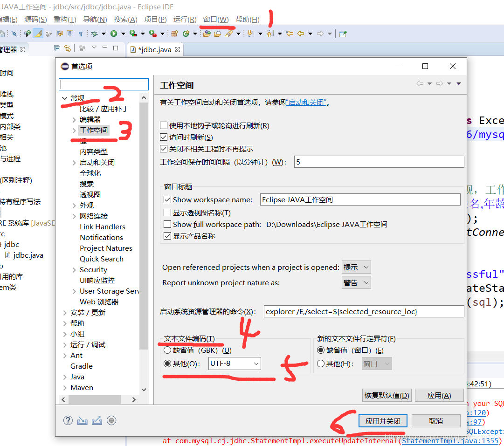Click the Last Edit Location icon
Image resolution: width=504 pixels, height=446 pixels.
[x=290, y=34]
